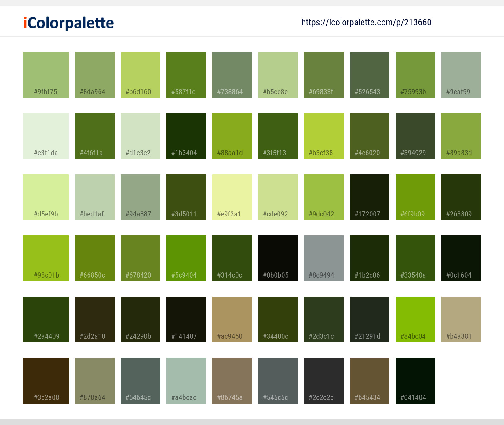Pick the #394929 swatch

click(415, 136)
